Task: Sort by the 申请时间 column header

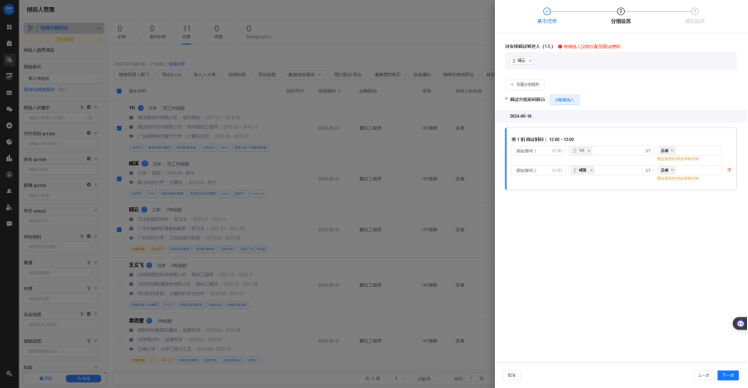Action: coord(329,91)
